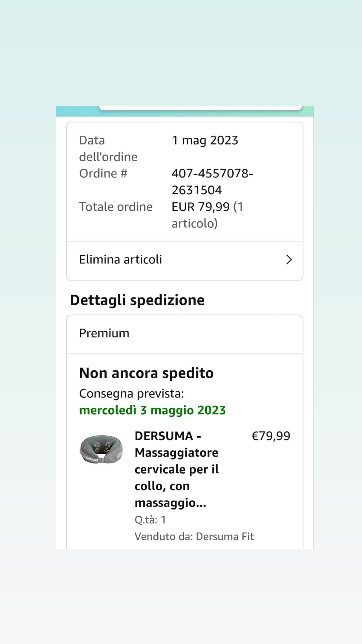
Task: Tap the DERSUMA neck massager product image
Action: (101, 449)
